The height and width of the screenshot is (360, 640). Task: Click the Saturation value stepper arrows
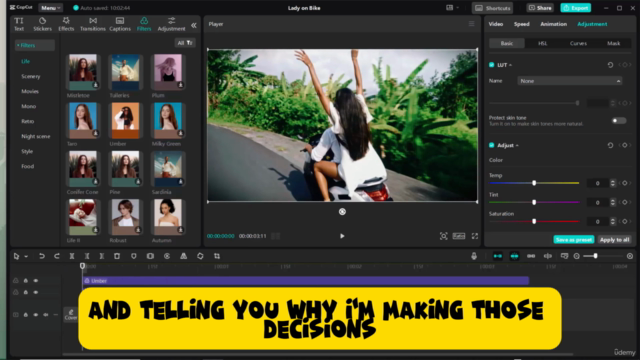coord(613,222)
